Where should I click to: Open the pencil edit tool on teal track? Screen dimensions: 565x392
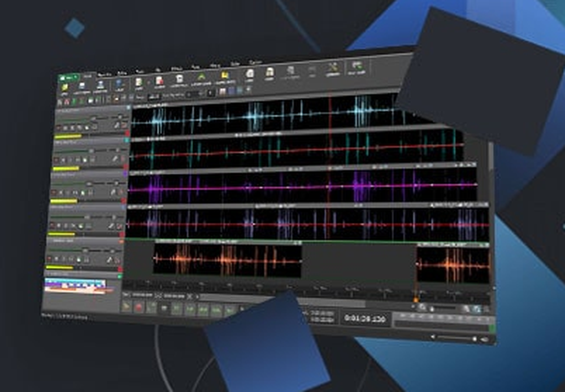coord(115,159)
